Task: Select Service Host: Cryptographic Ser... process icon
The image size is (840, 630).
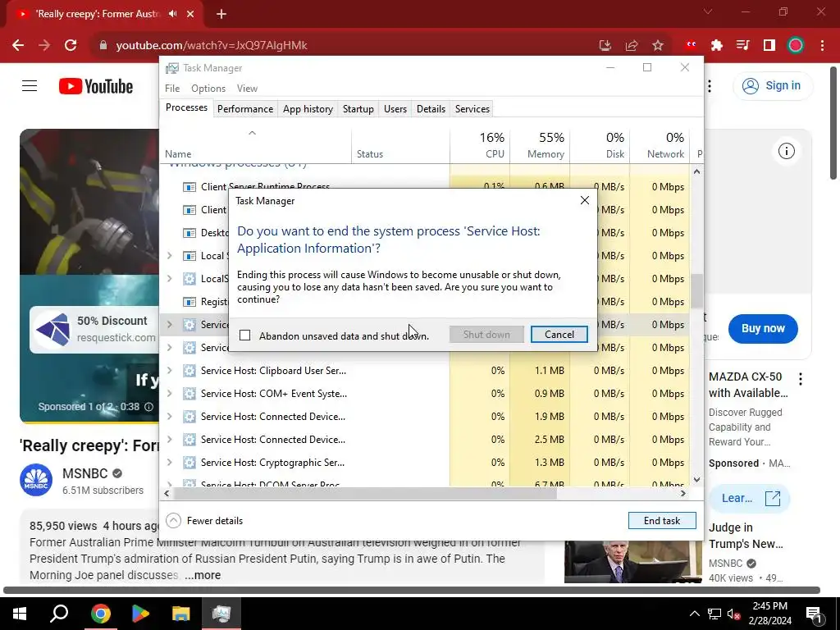Action: coord(189,463)
